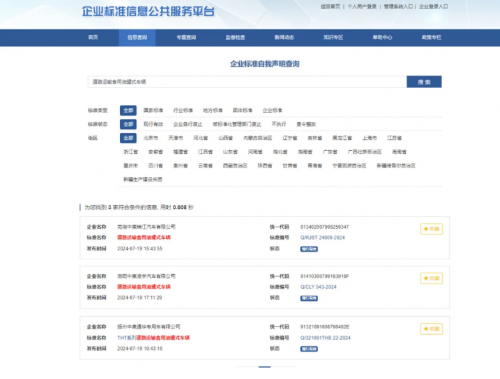Filter region by 江苏省
The height and width of the screenshot is (379, 500).
coord(394,138)
